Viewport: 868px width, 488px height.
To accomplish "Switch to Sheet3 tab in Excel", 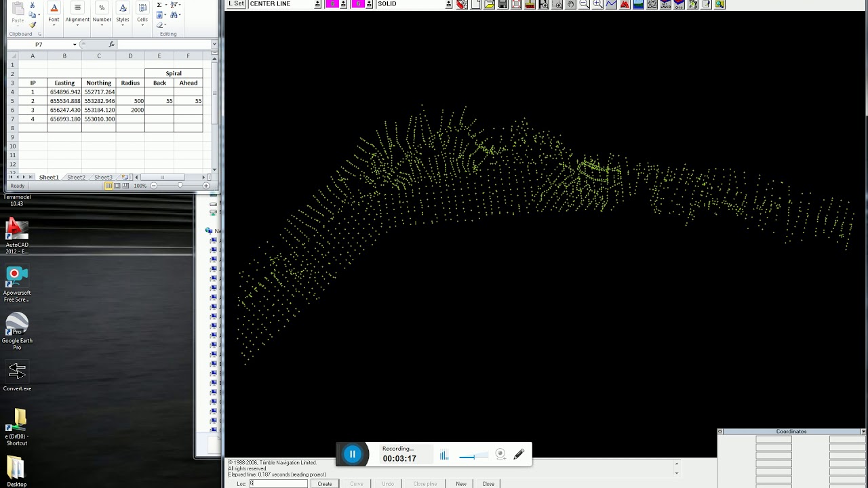I will (103, 178).
